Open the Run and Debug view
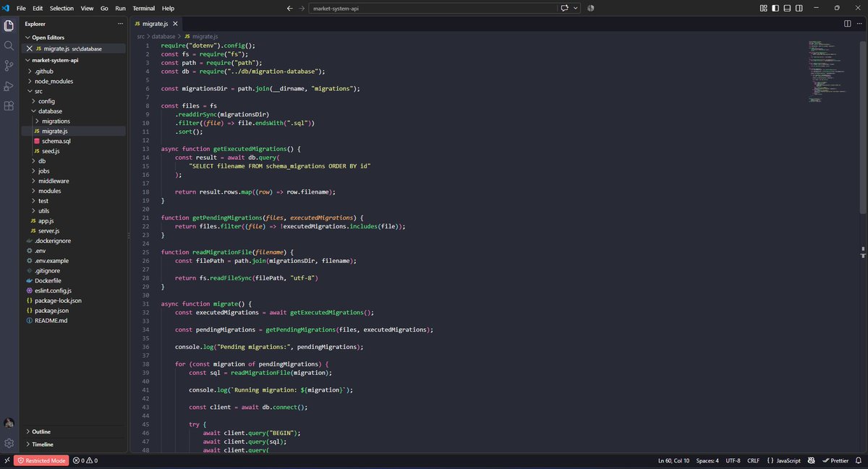 coord(9,86)
